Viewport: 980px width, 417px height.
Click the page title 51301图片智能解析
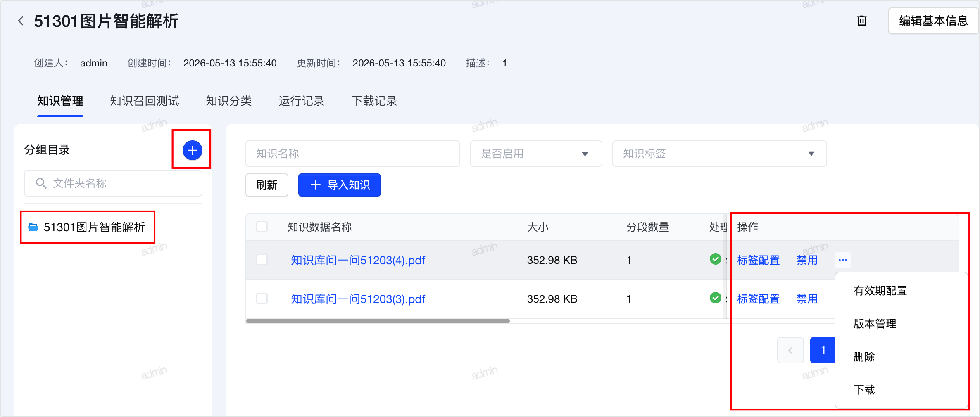(x=106, y=21)
